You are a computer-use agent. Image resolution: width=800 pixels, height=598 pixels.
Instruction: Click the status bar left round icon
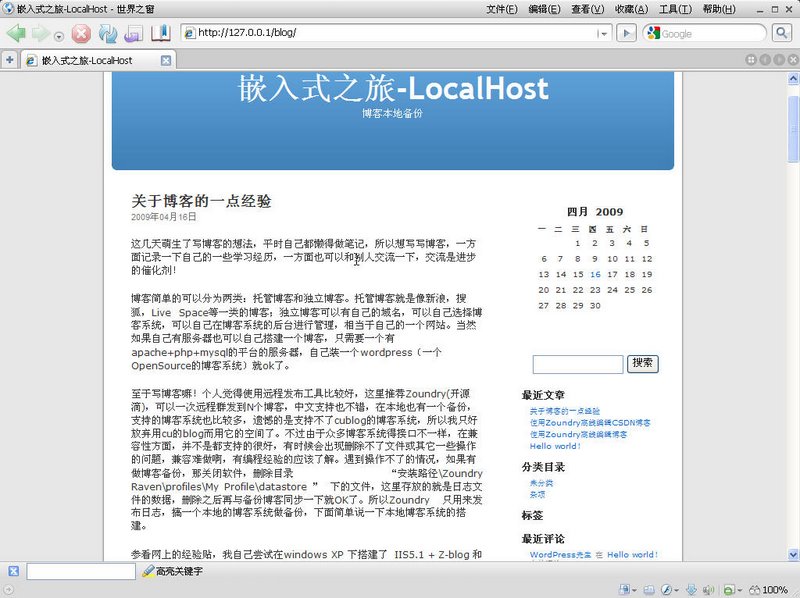tap(7, 590)
